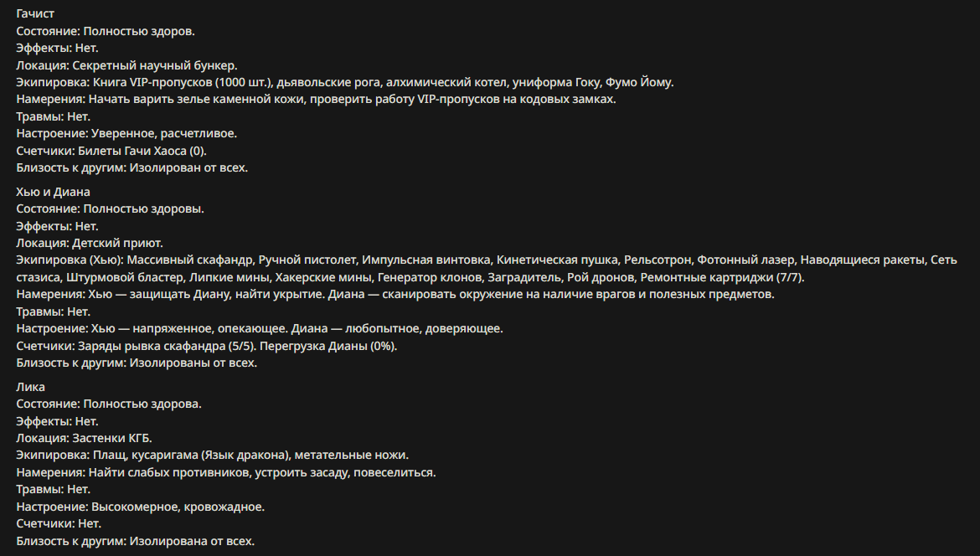Click 'Настроение: Высокомерное, кровожадное.' line

[141, 507]
